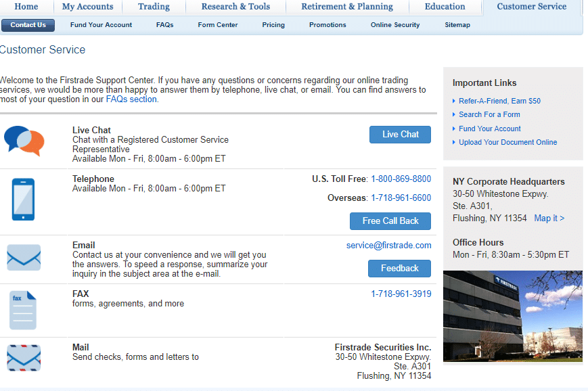Image resolution: width=588 pixels, height=391 pixels.
Task: Click the 'Firstrade Securities Inc.' mailing name
Action: point(383,348)
